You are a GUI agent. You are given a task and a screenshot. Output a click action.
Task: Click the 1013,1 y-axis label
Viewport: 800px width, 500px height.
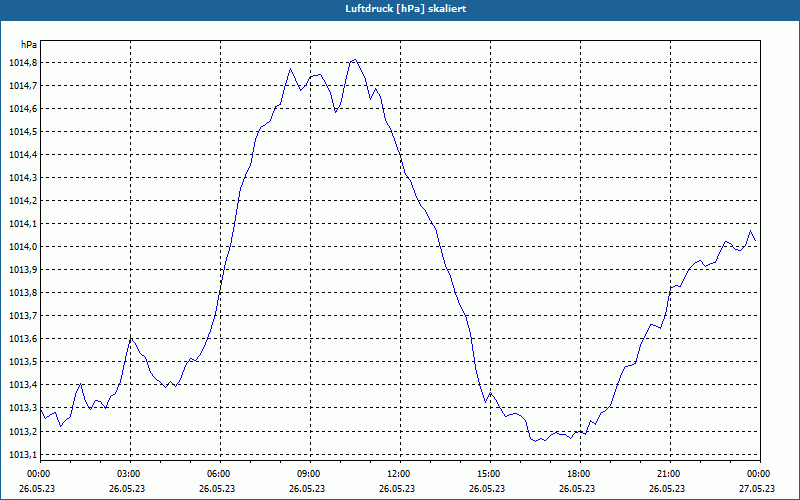tap(23, 455)
